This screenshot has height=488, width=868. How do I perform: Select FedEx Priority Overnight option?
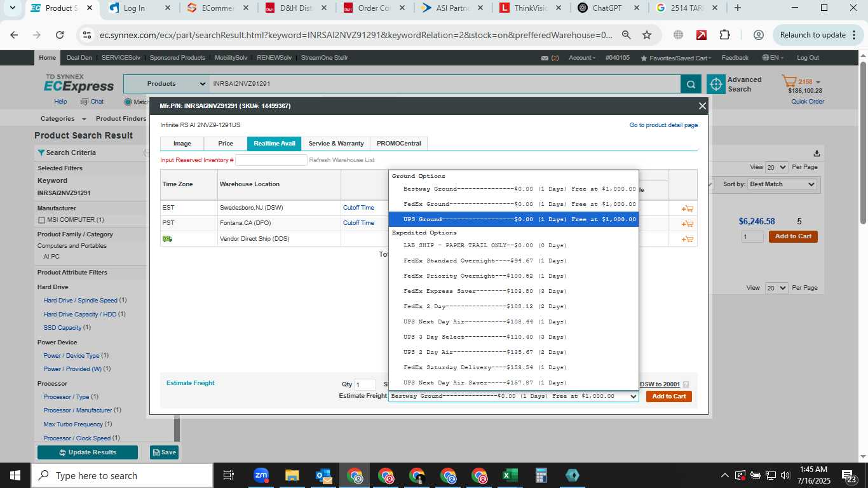tap(513, 276)
